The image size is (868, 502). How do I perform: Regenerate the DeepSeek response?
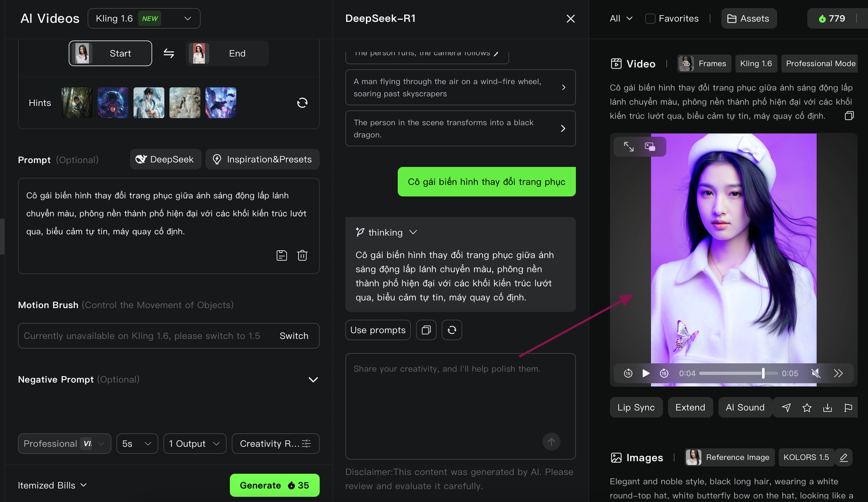[451, 330]
